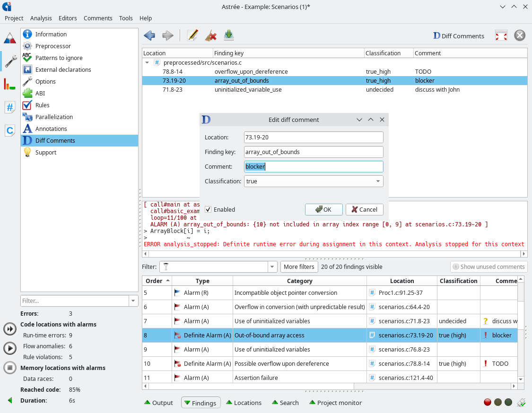
Task: Open the wrench configuration sidebar icon
Action: (x=10, y=61)
